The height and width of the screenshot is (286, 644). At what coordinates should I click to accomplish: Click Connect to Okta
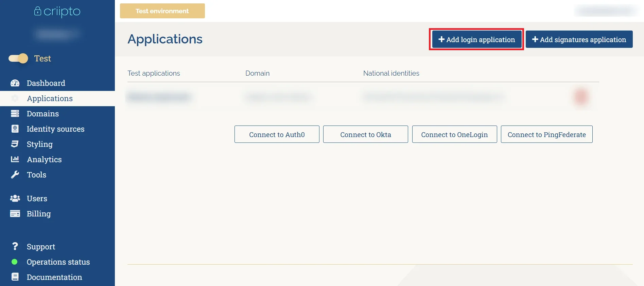[x=366, y=134]
